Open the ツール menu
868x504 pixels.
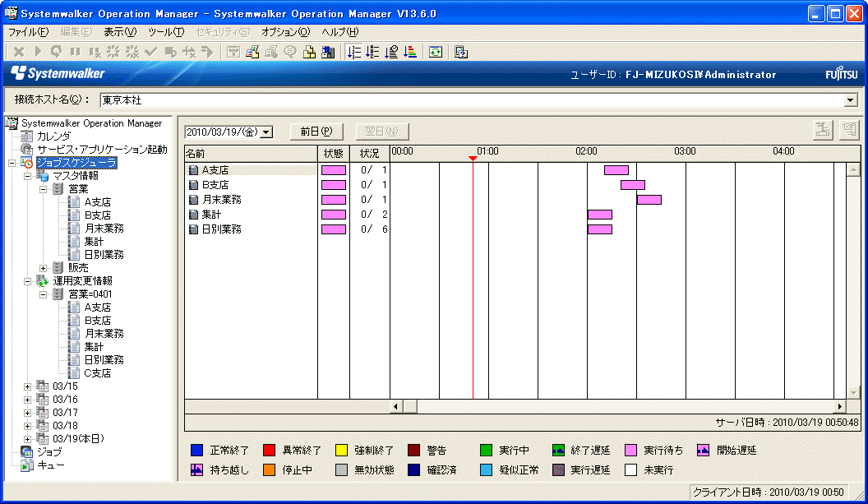166,32
